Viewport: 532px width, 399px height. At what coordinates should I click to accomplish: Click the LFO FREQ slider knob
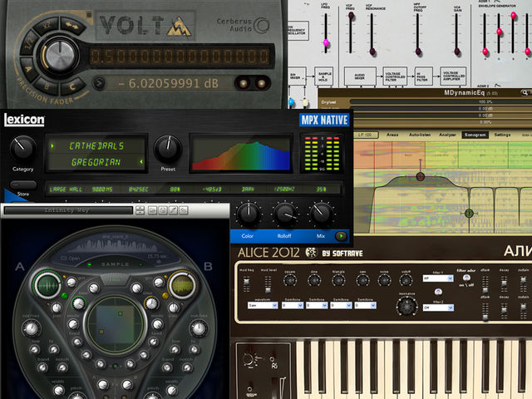point(326,43)
